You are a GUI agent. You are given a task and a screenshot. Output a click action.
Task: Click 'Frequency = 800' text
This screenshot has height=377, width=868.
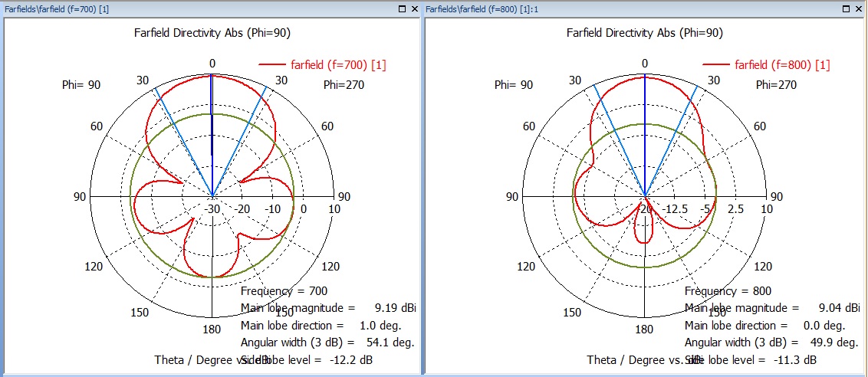pos(728,290)
